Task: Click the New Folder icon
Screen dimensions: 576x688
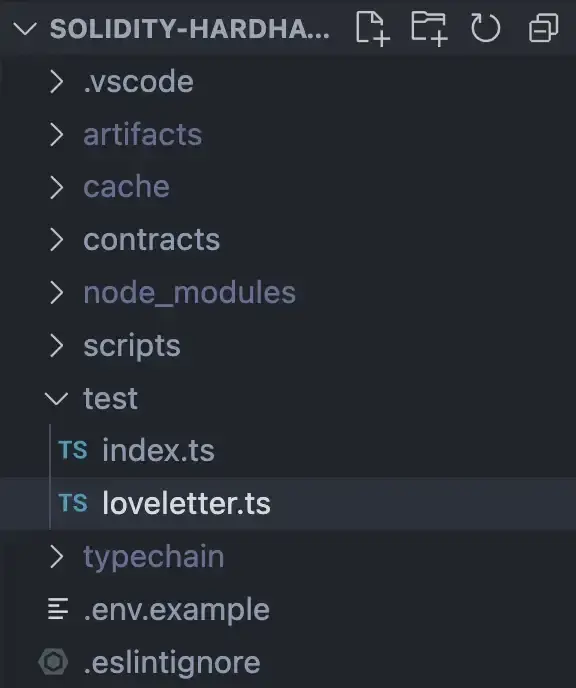Action: click(x=429, y=29)
